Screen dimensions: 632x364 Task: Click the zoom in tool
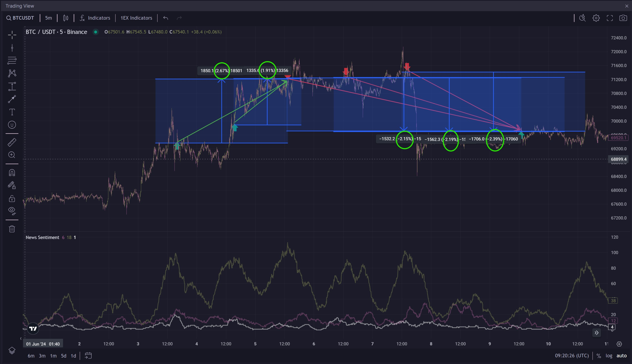click(12, 155)
